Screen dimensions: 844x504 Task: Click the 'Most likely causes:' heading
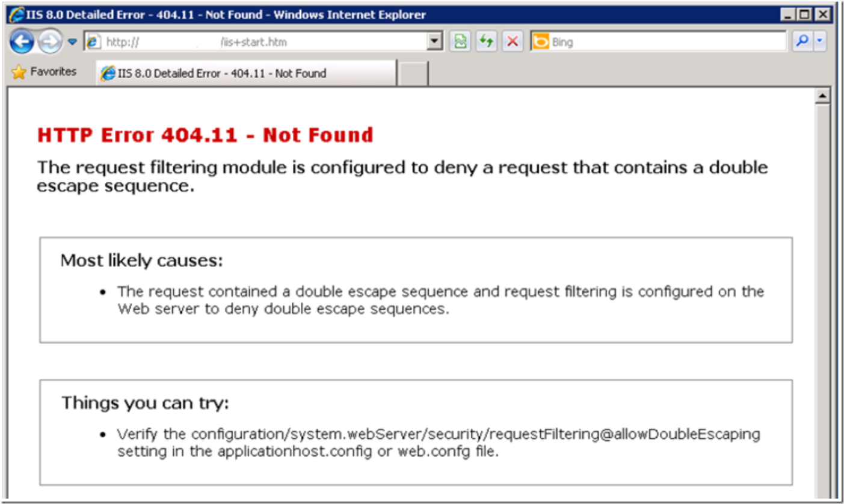[142, 260]
